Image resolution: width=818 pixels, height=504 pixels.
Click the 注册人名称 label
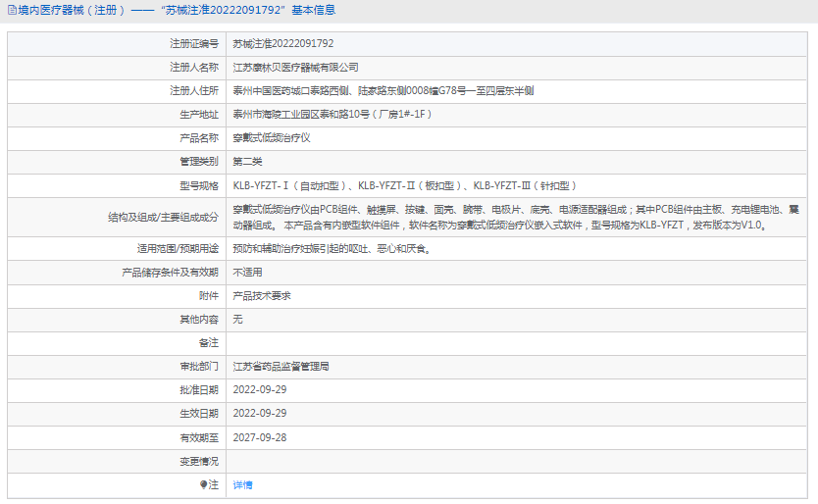[194, 68]
